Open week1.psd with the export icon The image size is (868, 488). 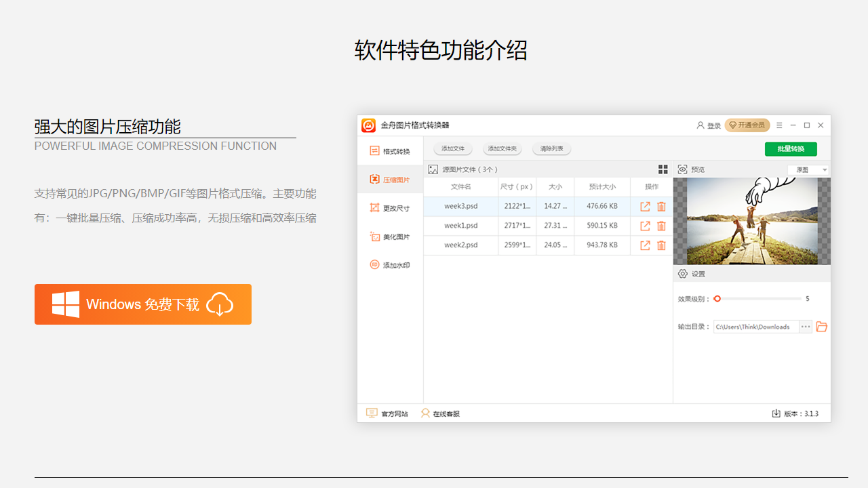(x=644, y=226)
